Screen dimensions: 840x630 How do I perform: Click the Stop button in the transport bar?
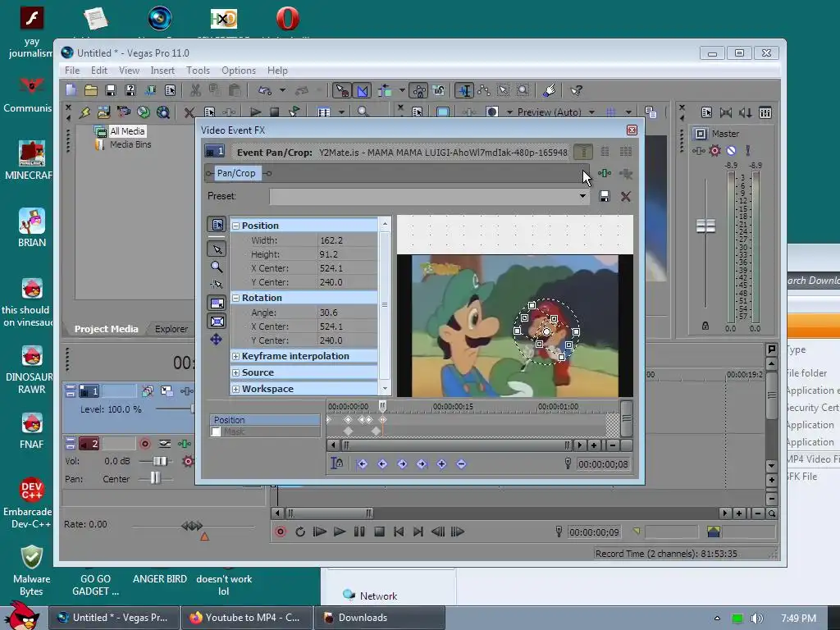click(x=379, y=532)
